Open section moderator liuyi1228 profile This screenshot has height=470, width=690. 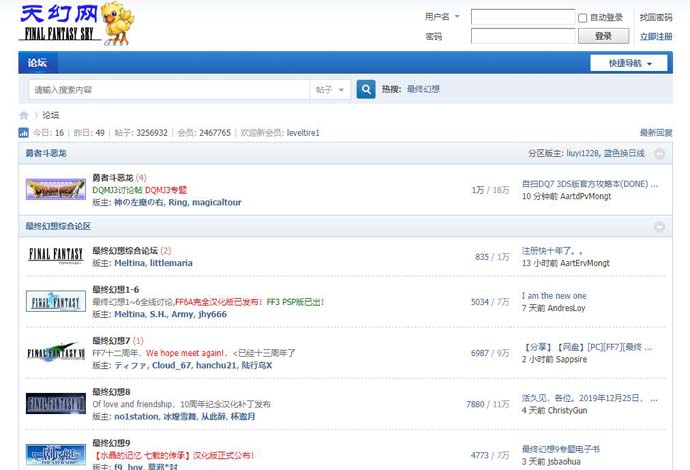click(582, 154)
